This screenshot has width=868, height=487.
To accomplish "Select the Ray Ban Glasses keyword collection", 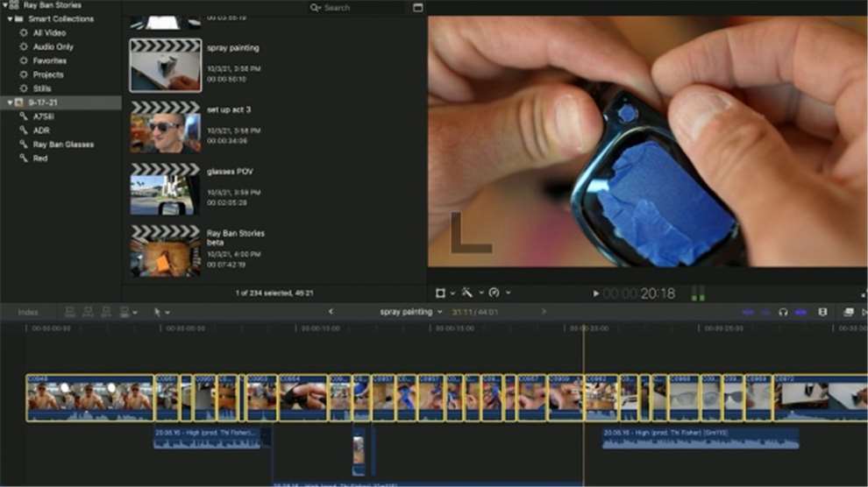I will 63,145.
